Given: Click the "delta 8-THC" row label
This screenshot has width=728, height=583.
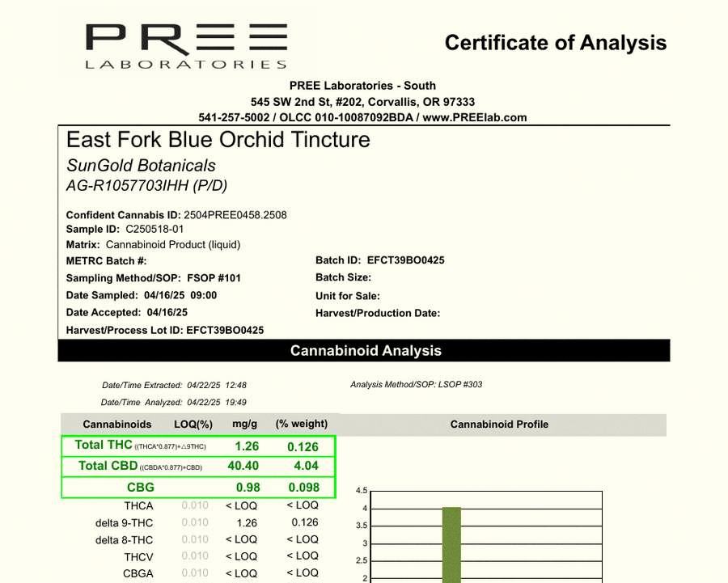Looking at the screenshot, I should [124, 540].
